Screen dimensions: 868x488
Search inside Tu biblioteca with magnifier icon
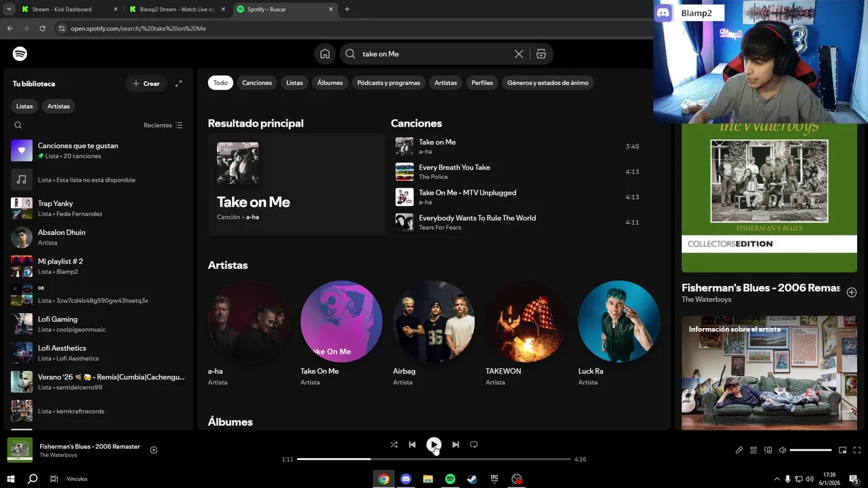pyautogui.click(x=18, y=125)
